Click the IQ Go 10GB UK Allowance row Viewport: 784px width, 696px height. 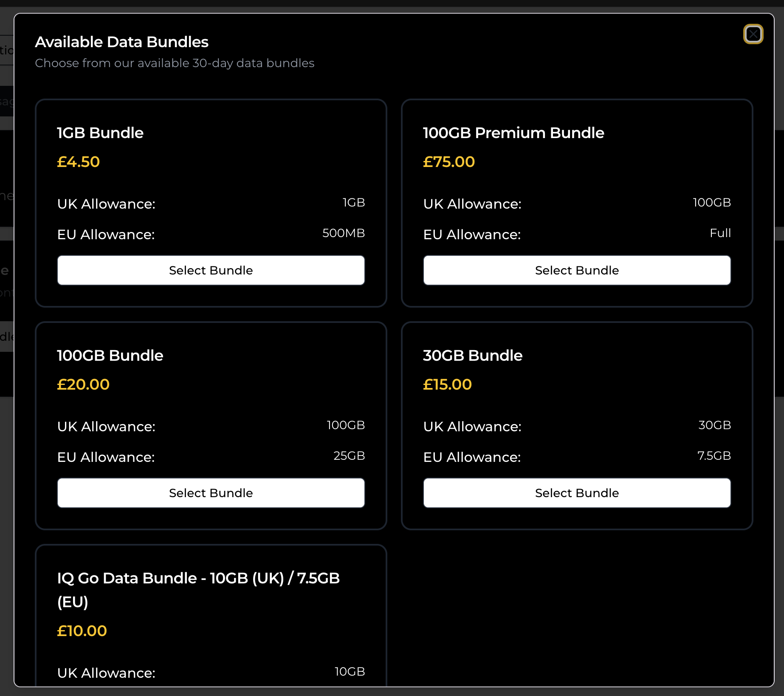click(x=211, y=672)
